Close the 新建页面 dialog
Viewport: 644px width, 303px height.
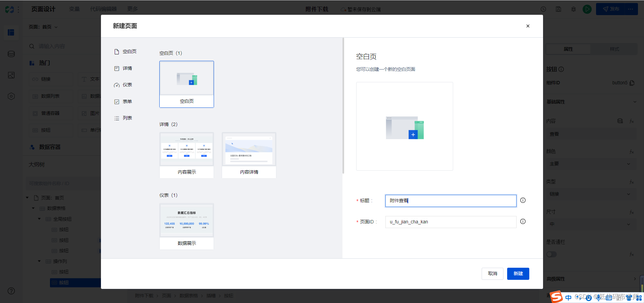click(528, 26)
